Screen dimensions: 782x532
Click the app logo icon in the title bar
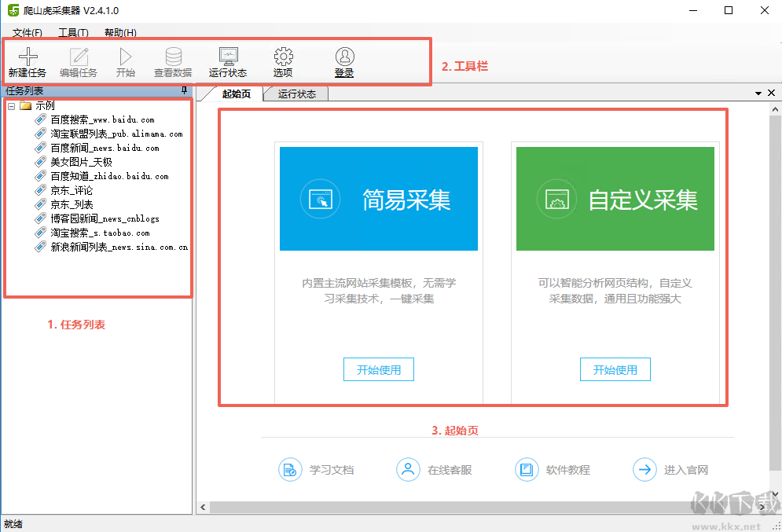pyautogui.click(x=13, y=10)
